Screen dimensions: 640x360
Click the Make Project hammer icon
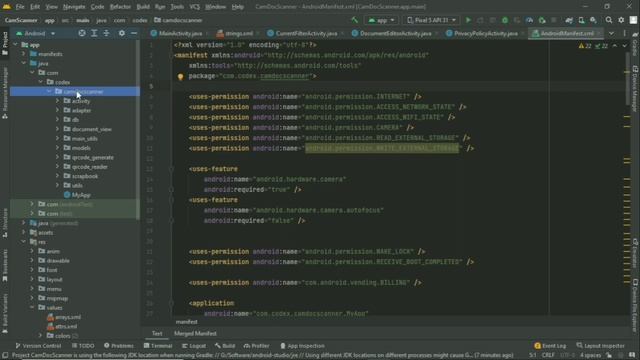pos(354,20)
